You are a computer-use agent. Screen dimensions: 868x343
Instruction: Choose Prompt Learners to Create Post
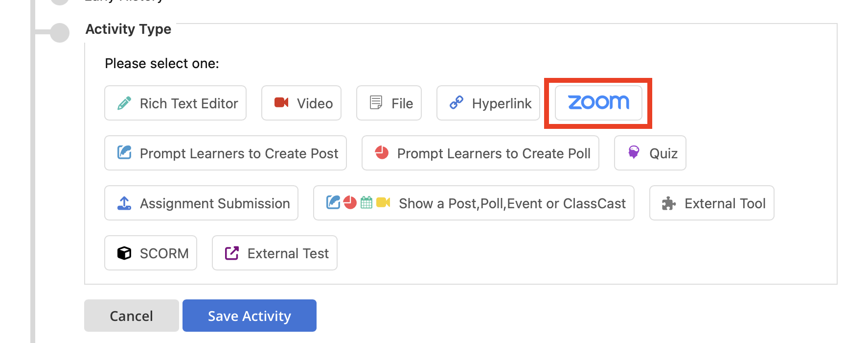[226, 153]
